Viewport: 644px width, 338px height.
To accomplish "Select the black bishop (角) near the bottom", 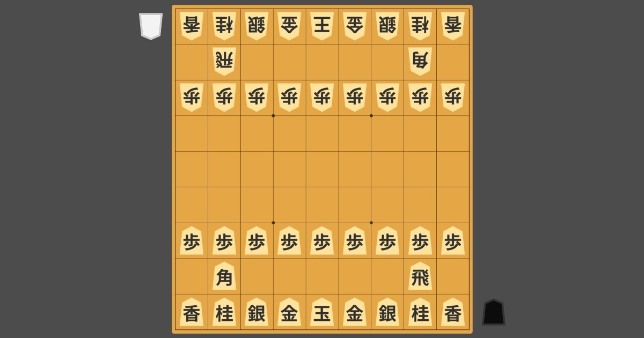I will [x=224, y=276].
